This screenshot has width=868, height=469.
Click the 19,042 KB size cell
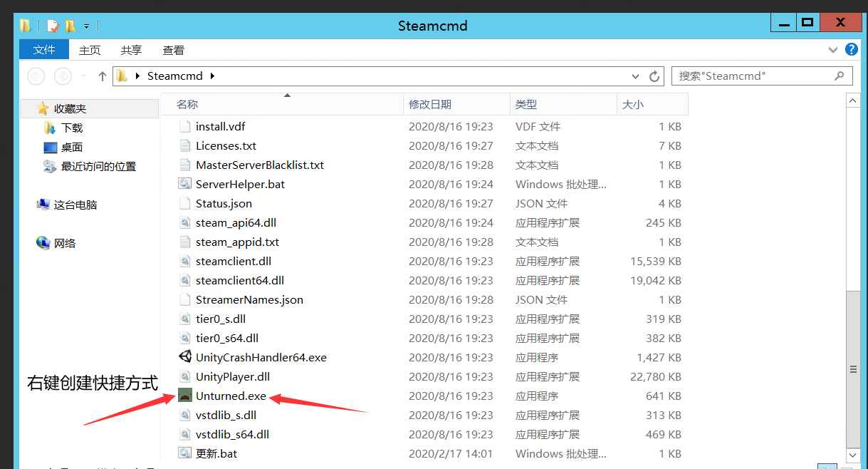[x=656, y=281]
